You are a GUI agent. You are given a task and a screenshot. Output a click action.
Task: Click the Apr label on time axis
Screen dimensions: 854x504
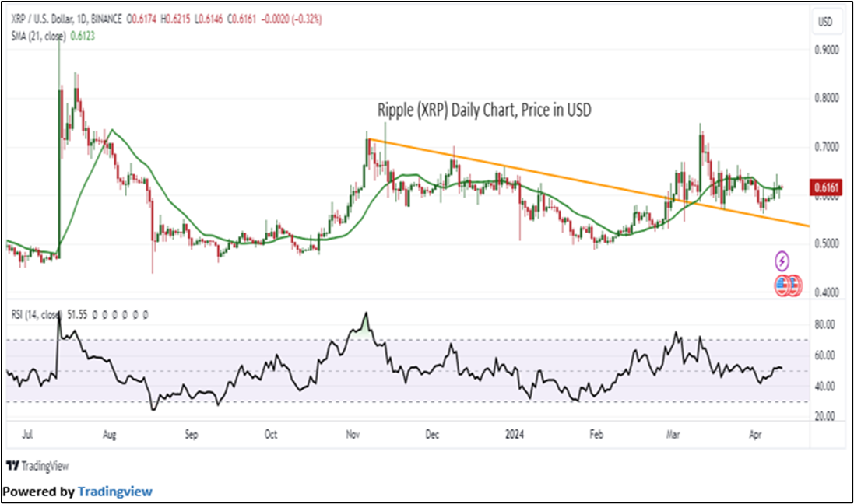coord(755,435)
